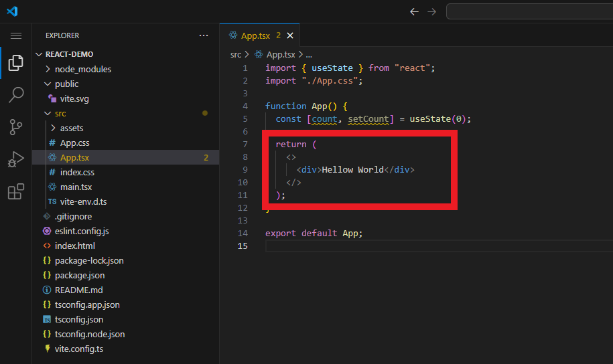Click the useState import on line 1
Viewport: 613px width, 364px height.
[332, 68]
